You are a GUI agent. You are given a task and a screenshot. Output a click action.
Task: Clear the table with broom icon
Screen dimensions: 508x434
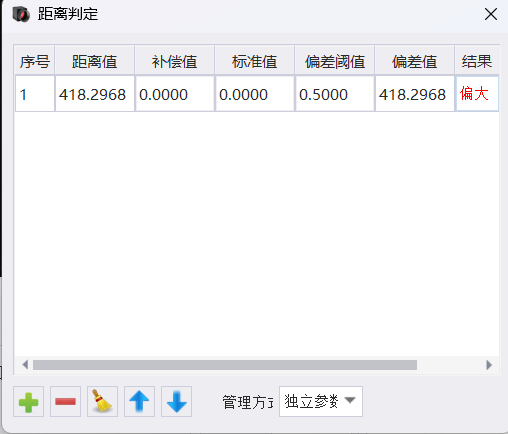(102, 402)
